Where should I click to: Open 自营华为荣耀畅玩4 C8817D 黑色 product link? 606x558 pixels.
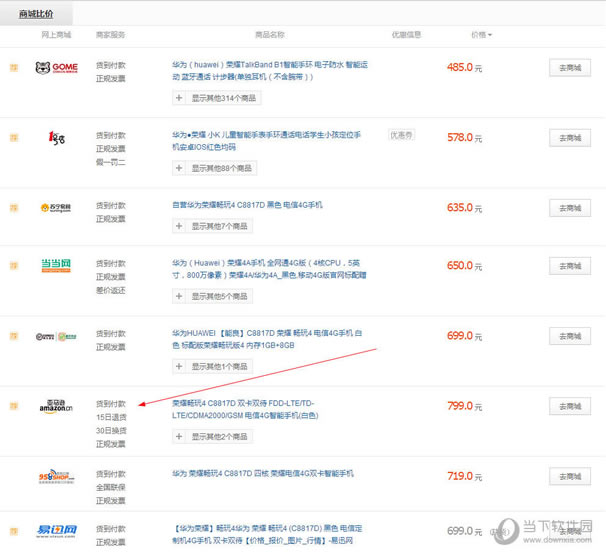pyautogui.click(x=247, y=205)
